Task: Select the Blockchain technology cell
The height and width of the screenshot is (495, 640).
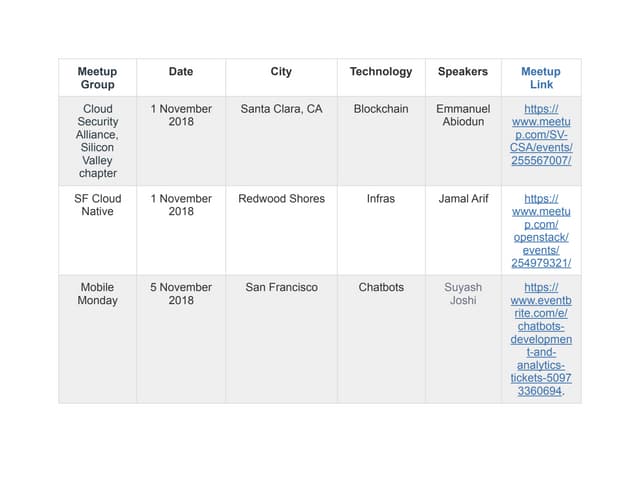Action: pos(380,109)
